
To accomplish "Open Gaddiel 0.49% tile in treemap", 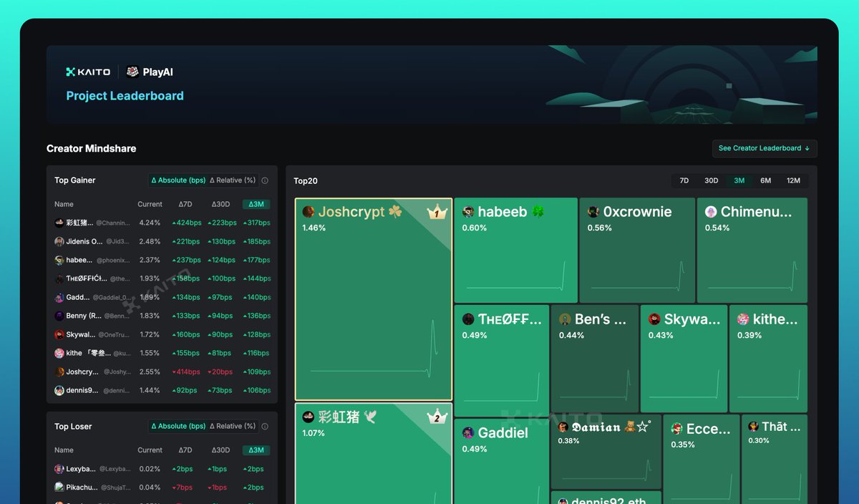I will click(x=501, y=461).
